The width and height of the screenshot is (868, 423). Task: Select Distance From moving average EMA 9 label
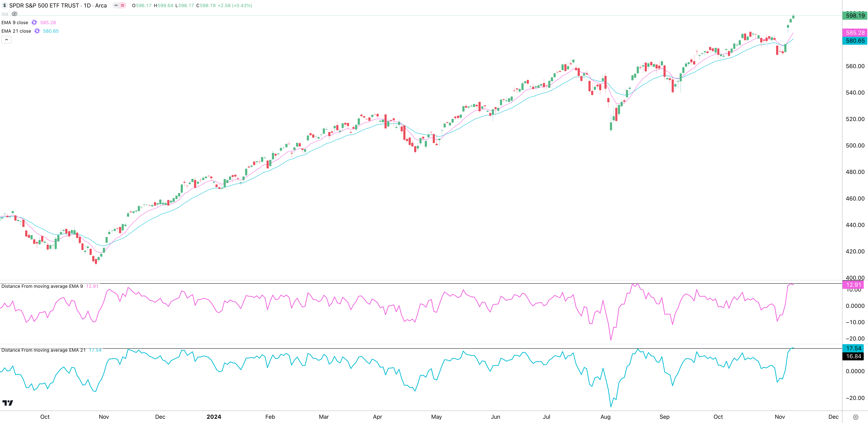(x=42, y=286)
